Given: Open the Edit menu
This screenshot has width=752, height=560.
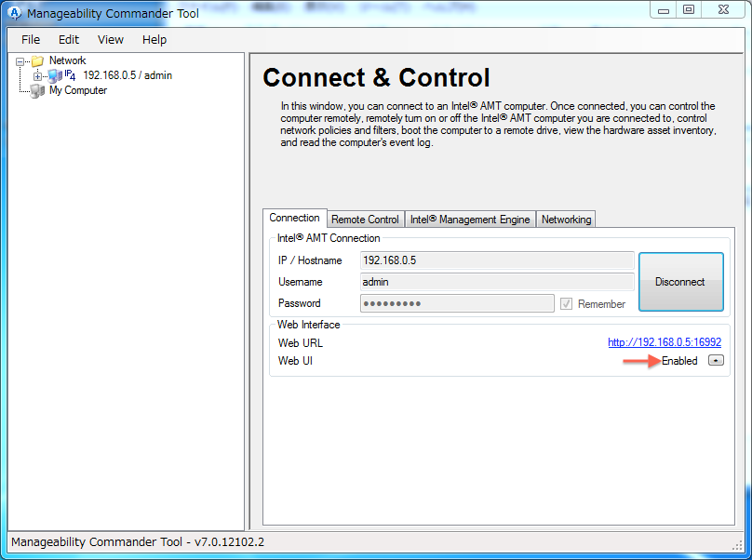Looking at the screenshot, I should [x=69, y=40].
